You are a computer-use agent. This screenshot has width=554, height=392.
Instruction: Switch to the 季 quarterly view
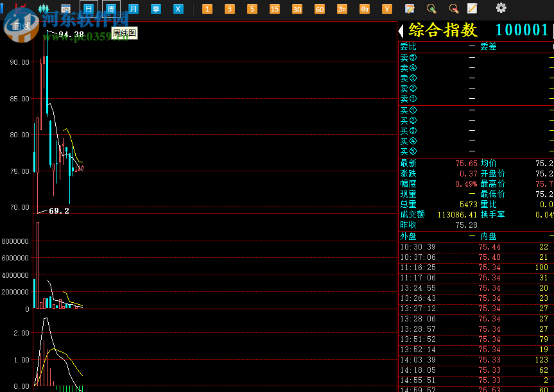pyautogui.click(x=155, y=8)
